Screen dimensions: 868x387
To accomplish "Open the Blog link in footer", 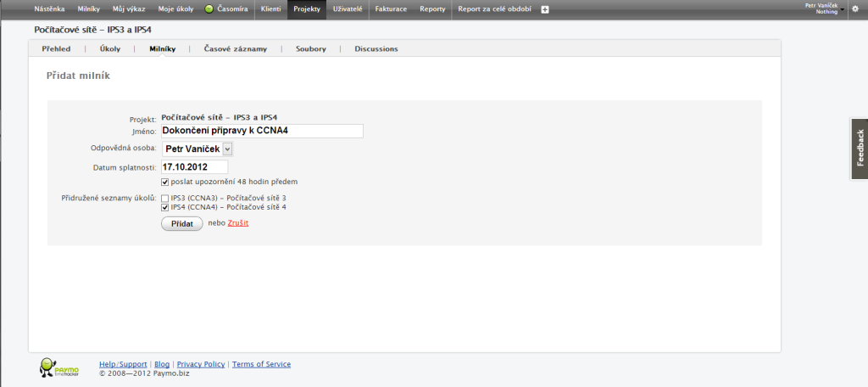I will pos(162,364).
